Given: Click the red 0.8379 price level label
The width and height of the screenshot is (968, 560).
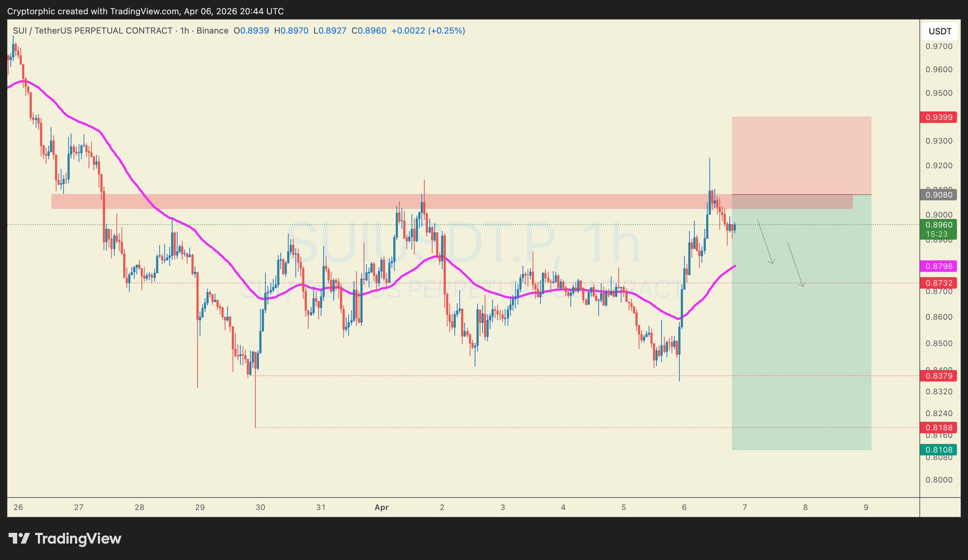Looking at the screenshot, I should click(x=938, y=376).
